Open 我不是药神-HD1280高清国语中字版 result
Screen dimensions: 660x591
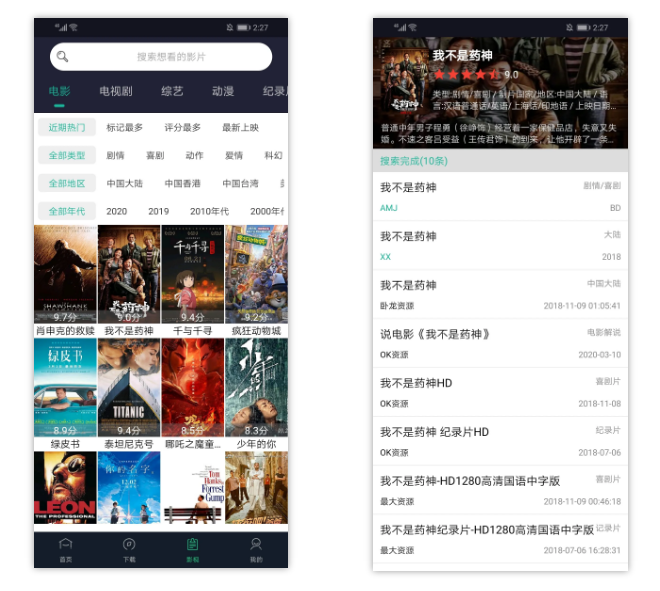pos(500,490)
